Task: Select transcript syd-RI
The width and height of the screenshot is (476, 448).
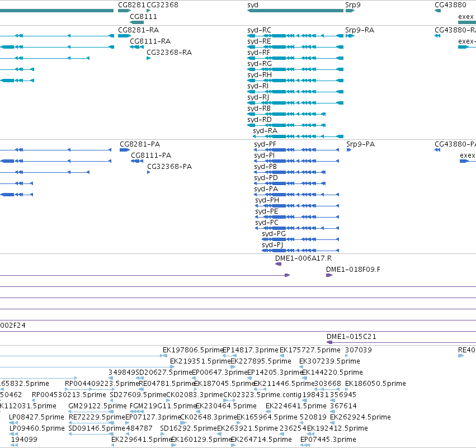Action: (295, 92)
